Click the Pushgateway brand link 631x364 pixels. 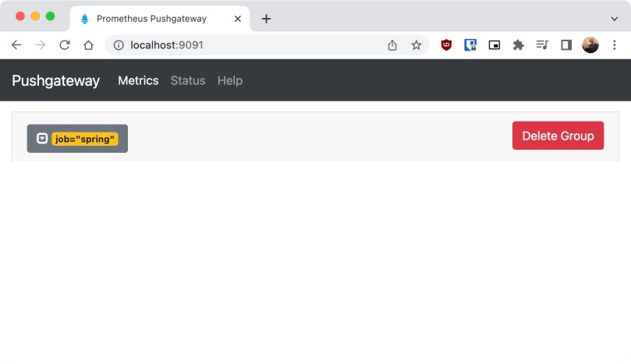(x=56, y=80)
